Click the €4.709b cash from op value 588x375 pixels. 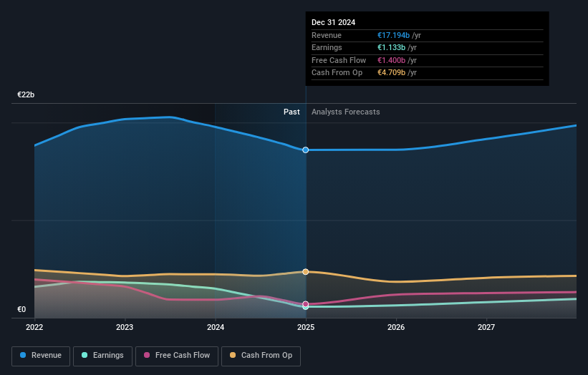(x=391, y=73)
